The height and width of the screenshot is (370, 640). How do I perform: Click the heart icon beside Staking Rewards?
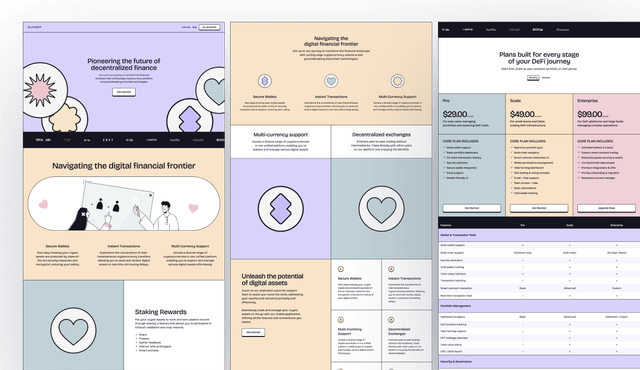tap(73, 330)
